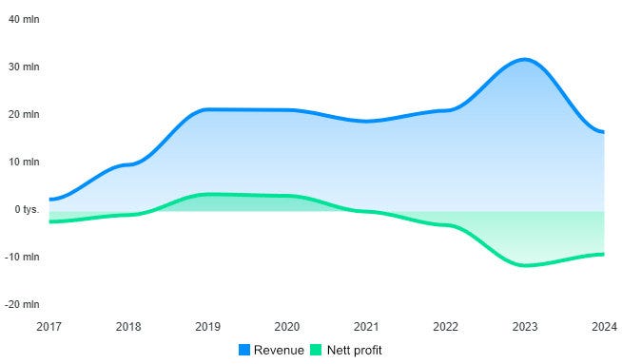Select the 2017 x-axis year label
The height and width of the screenshot is (364, 622).
(49, 327)
